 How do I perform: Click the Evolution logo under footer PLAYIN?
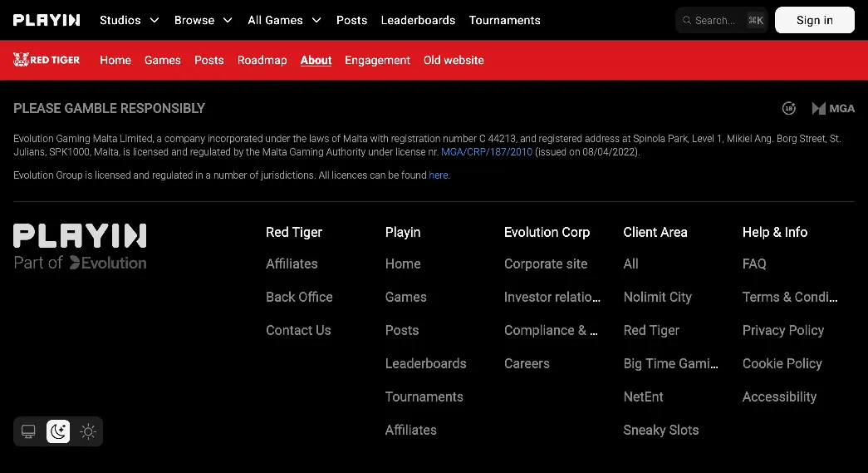click(x=108, y=263)
